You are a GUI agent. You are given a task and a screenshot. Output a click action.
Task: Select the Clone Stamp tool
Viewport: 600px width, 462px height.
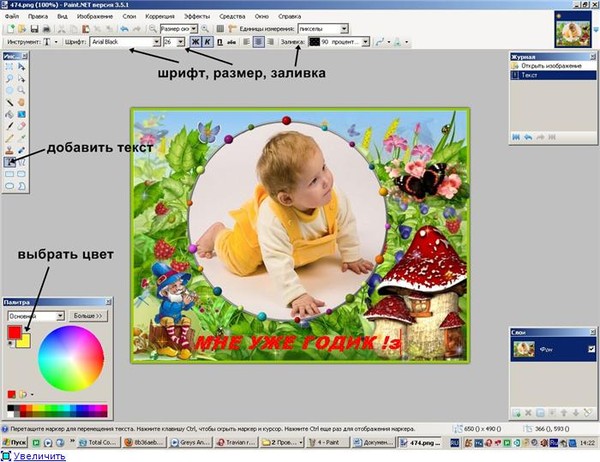coord(10,150)
